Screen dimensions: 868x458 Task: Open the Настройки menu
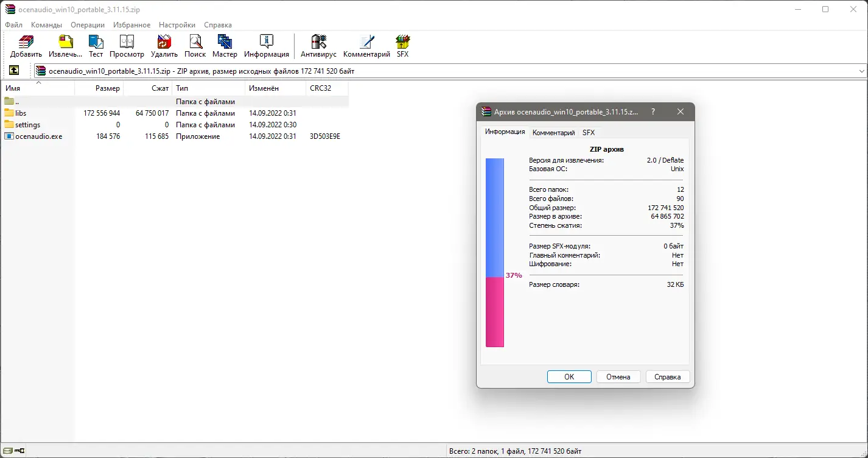coord(177,25)
